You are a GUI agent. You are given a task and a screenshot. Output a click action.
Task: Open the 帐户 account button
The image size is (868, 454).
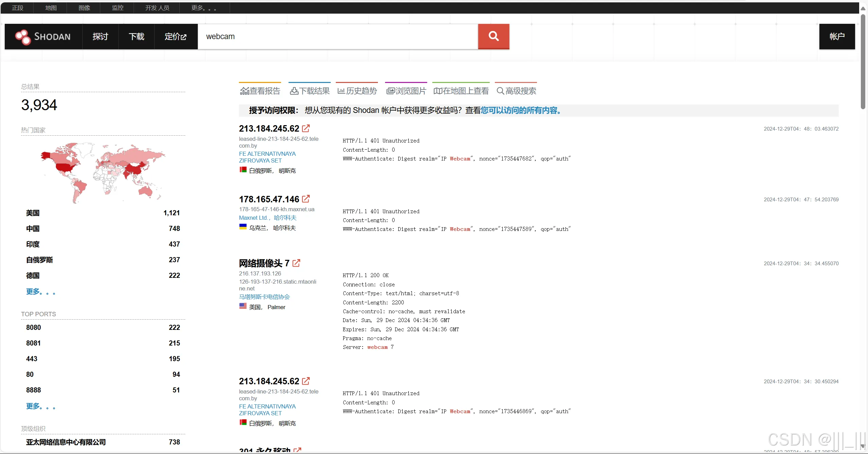click(x=837, y=37)
